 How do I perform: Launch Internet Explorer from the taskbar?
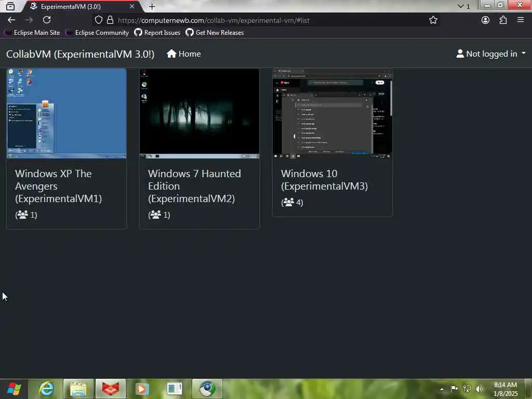(x=46, y=389)
